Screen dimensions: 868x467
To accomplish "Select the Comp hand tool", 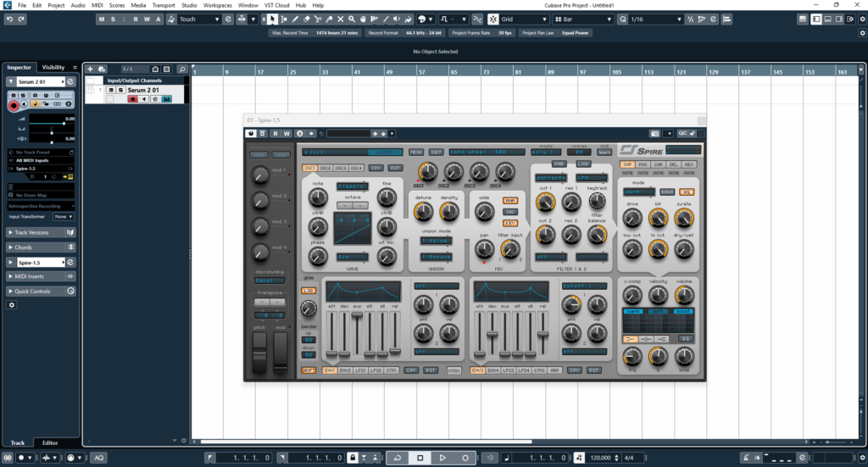I will pyautogui.click(x=363, y=19).
